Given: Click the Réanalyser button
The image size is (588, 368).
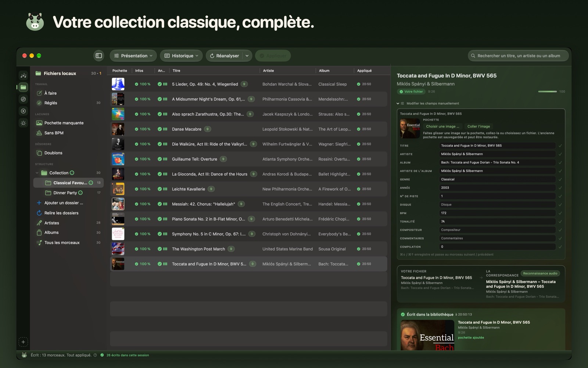Looking at the screenshot, I should [x=224, y=56].
